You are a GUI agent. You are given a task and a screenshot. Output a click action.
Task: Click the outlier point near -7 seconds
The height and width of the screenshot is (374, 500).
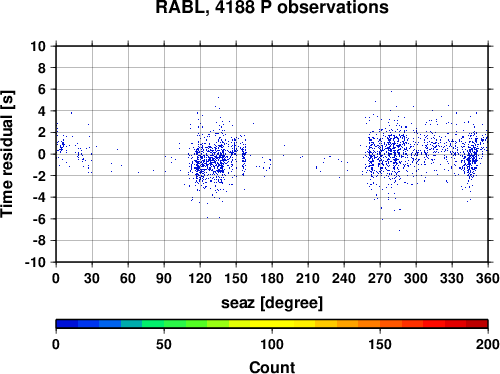[x=399, y=230]
